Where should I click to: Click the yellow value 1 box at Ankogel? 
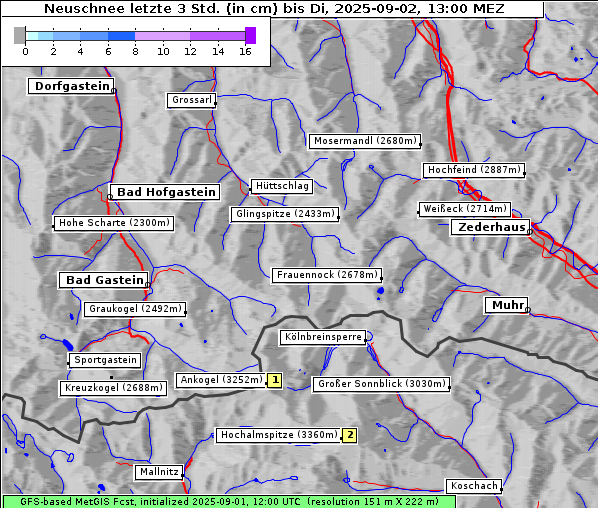pos(275,381)
